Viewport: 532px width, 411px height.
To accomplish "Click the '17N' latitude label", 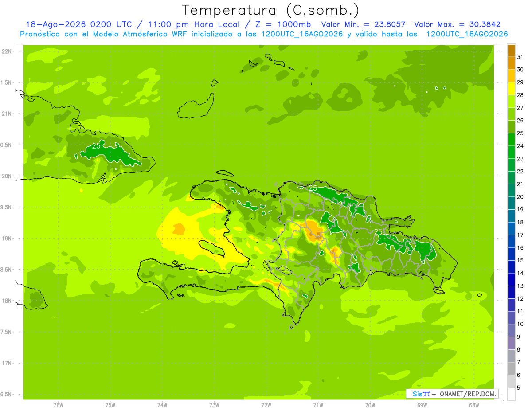I will [x=6, y=363].
